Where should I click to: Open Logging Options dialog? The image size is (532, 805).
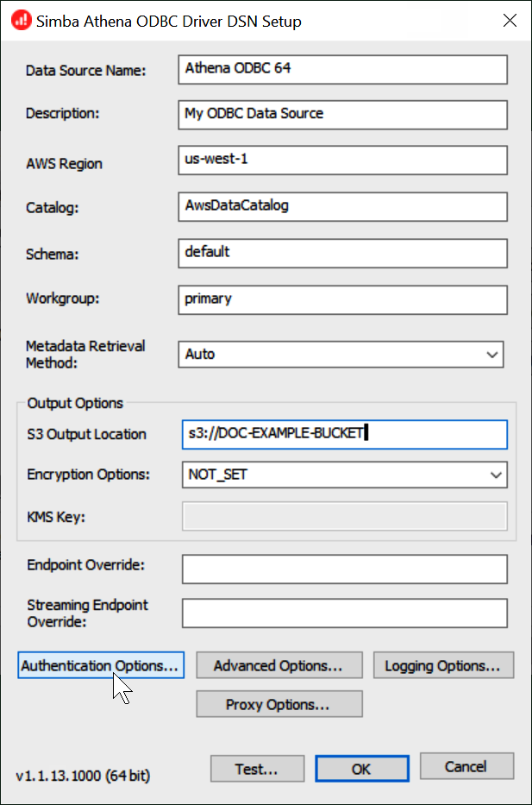pyautogui.click(x=443, y=665)
